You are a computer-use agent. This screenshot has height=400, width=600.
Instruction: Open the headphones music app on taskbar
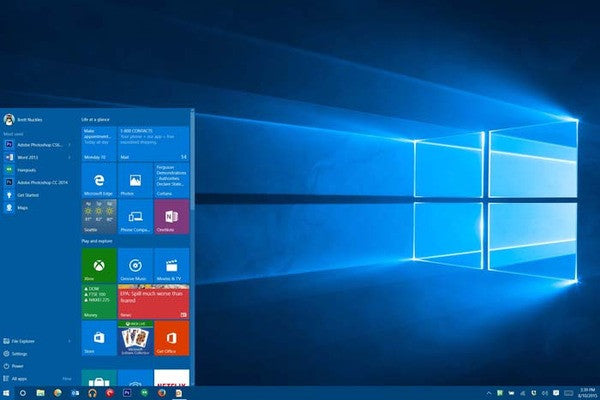[x=92, y=393]
